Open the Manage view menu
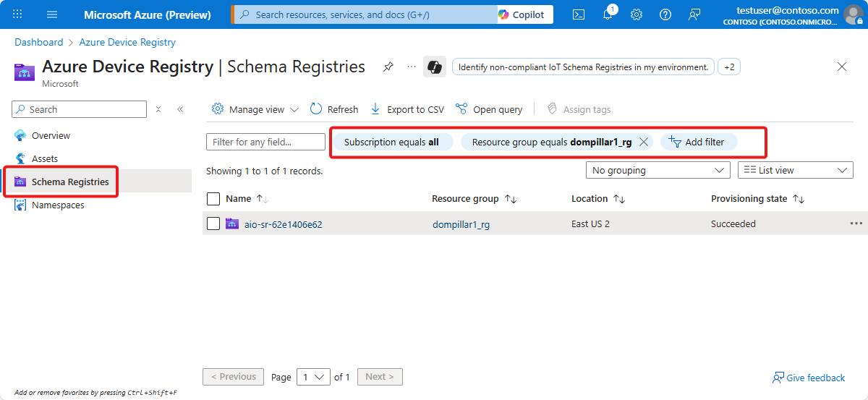The height and width of the screenshot is (400, 868). 255,109
